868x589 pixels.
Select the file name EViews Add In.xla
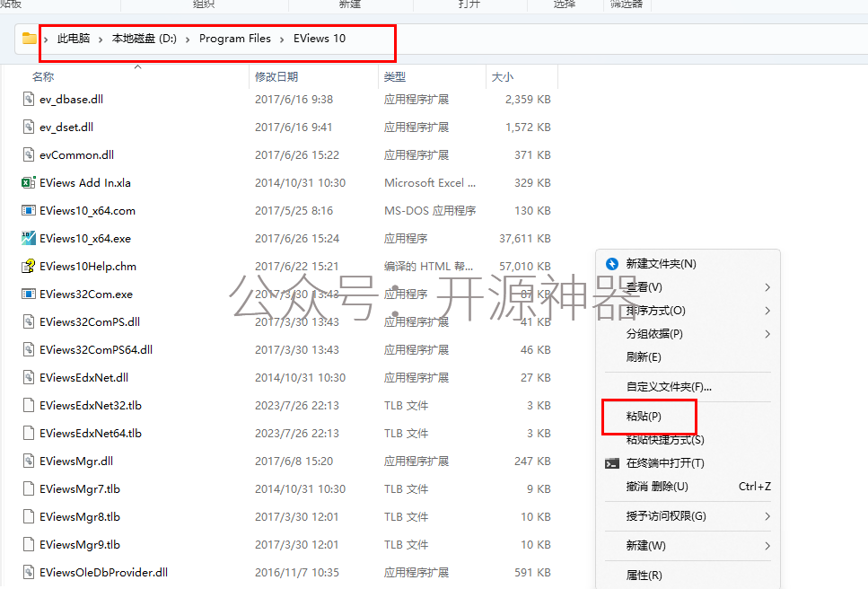click(85, 182)
